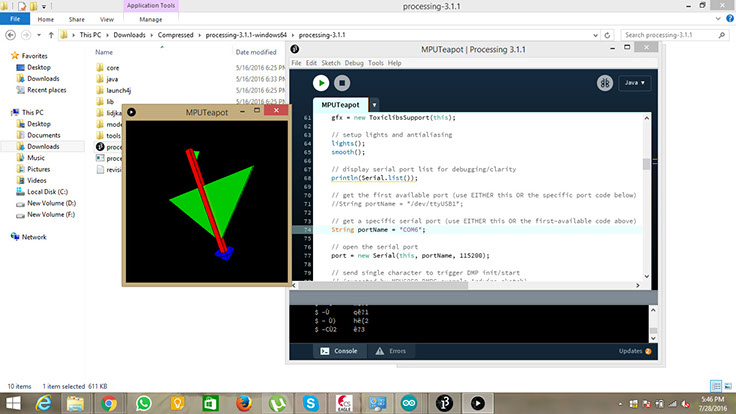The width and height of the screenshot is (736, 414).
Task: Select Recent places under Favorites
Action: click(46, 90)
